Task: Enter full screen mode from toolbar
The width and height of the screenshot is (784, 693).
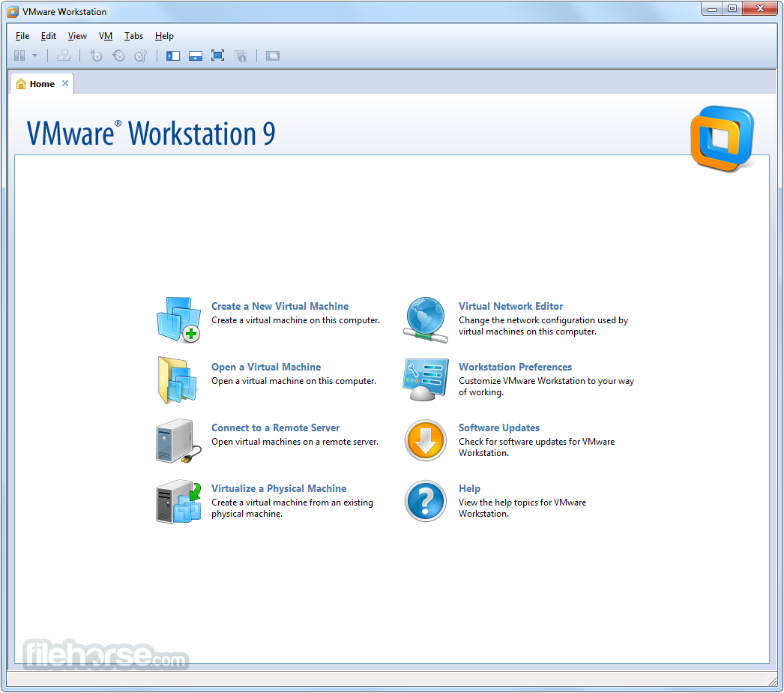Action: (x=218, y=55)
